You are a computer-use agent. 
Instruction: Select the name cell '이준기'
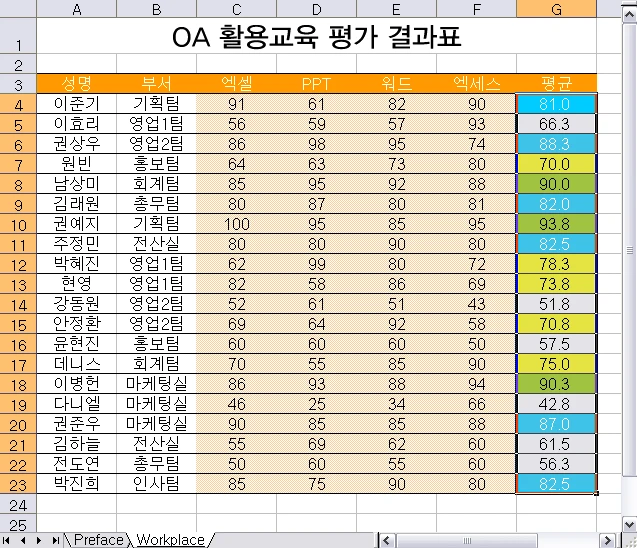[76, 104]
